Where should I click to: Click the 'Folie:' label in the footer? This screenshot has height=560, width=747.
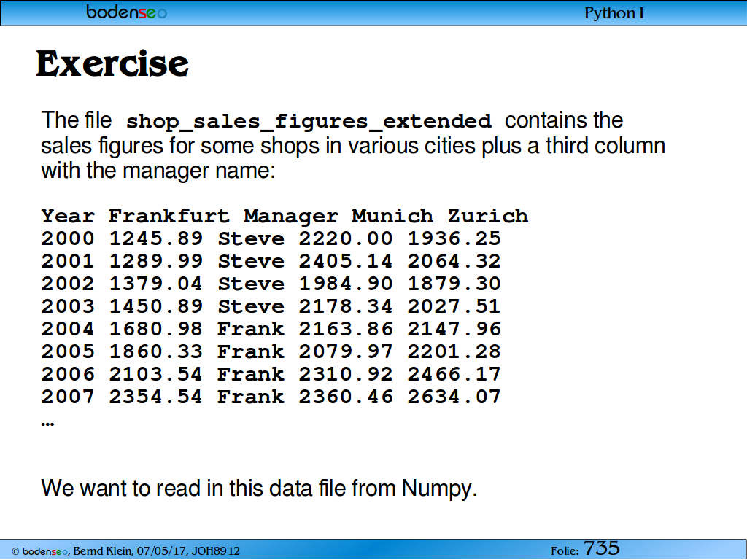(565, 551)
